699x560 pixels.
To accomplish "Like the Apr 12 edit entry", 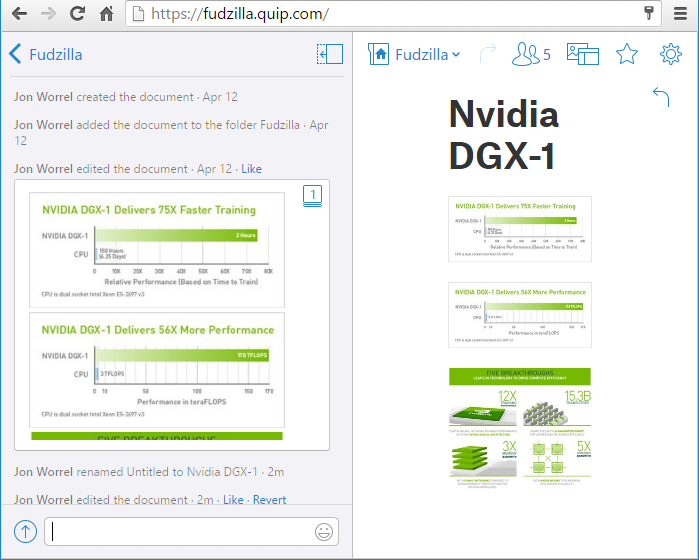I will point(251,169).
